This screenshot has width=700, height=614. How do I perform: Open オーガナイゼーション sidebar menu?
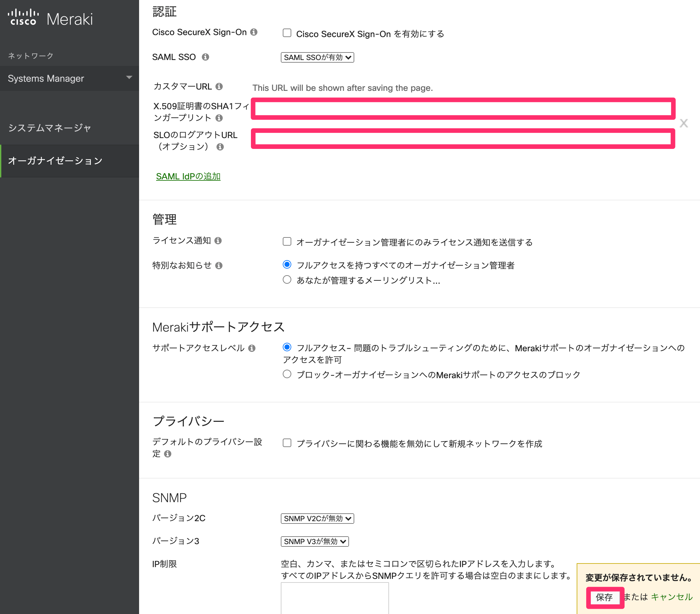70,161
